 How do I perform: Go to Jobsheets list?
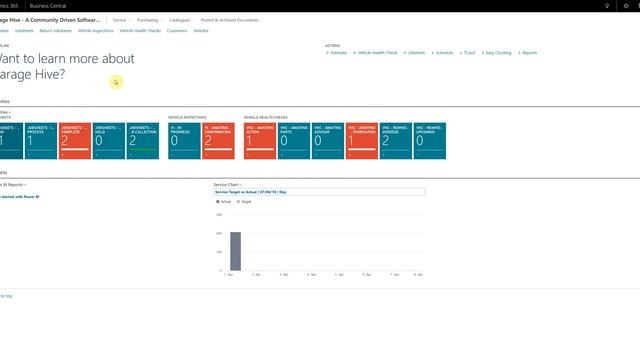(x=24, y=31)
